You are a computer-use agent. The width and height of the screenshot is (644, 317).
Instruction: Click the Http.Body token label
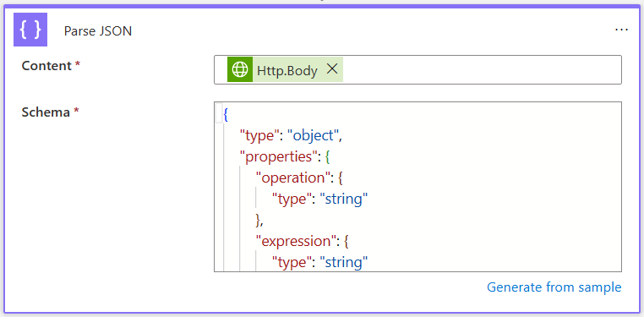click(x=287, y=71)
